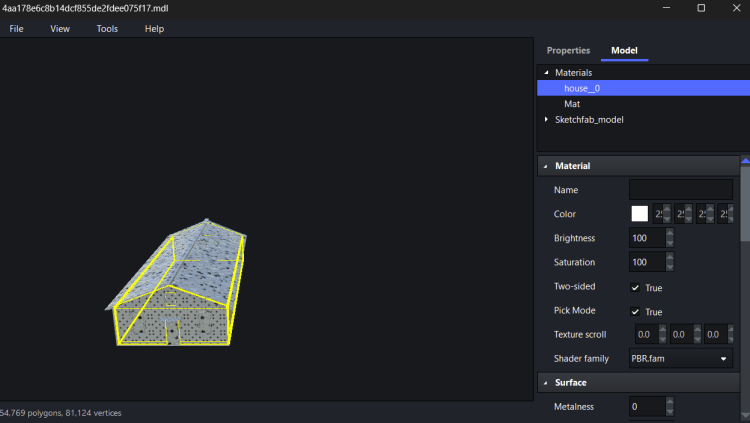
Task: Uncheck the Two-sided checkbox
Action: pos(635,288)
